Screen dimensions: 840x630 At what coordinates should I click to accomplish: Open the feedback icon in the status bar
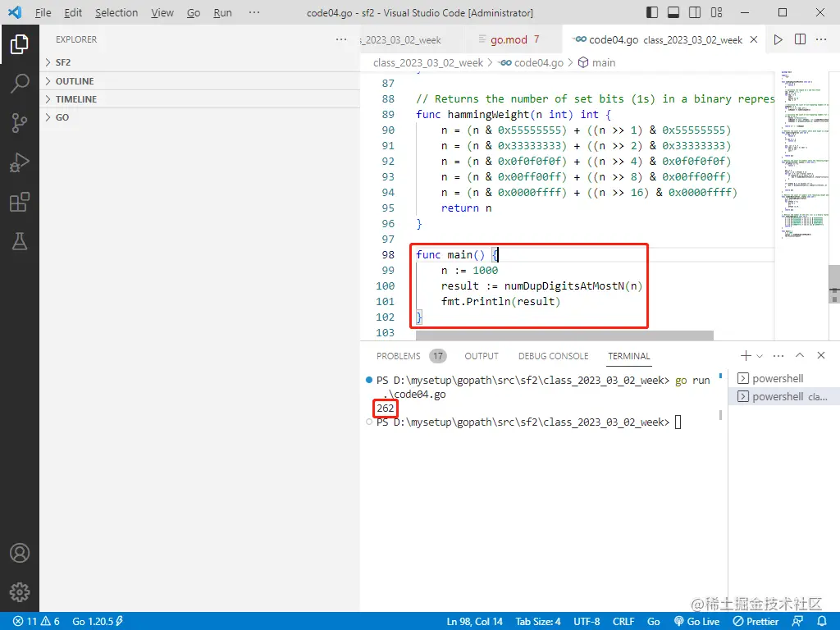pos(797,622)
